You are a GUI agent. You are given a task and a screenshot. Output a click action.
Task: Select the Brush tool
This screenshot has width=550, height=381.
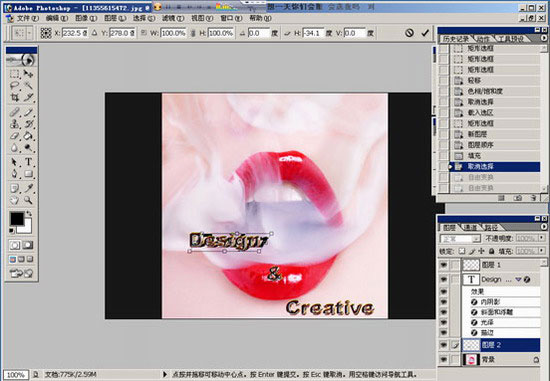click(28, 112)
